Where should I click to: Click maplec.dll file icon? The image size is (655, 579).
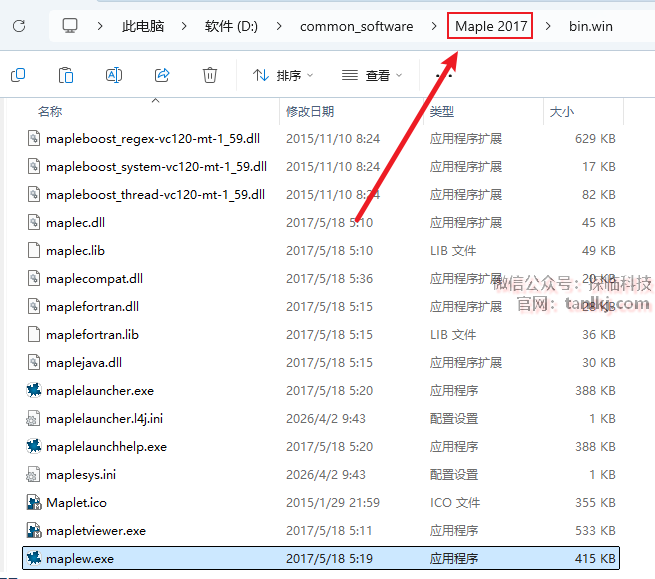34,222
